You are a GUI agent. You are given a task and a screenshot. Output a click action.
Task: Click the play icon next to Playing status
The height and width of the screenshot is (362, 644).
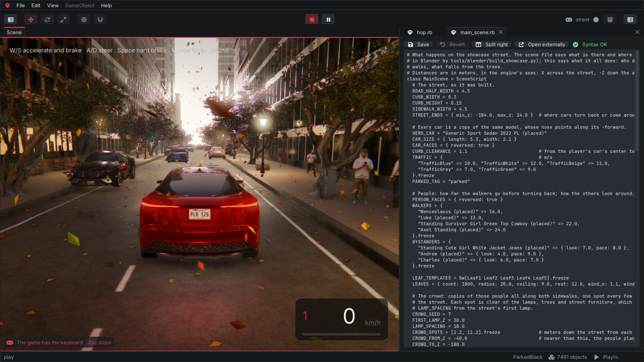tap(597, 357)
